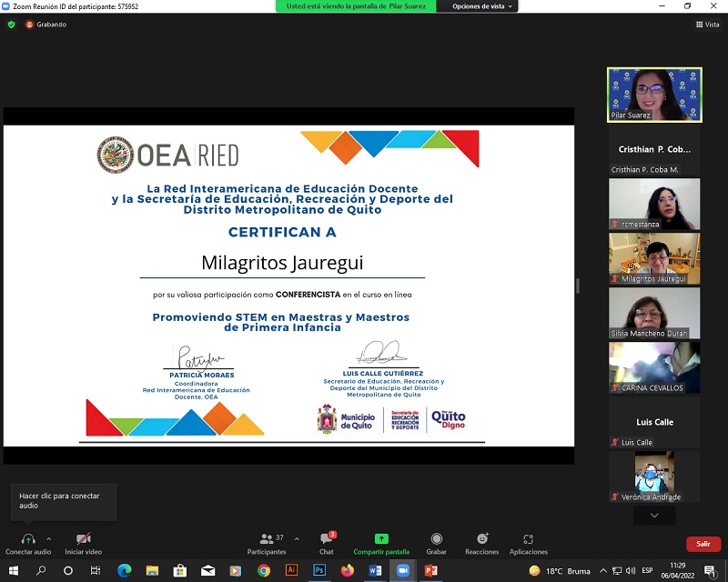Select Milagritos Jauregui video thumbnail
Image resolution: width=728 pixels, height=582 pixels.
[654, 258]
